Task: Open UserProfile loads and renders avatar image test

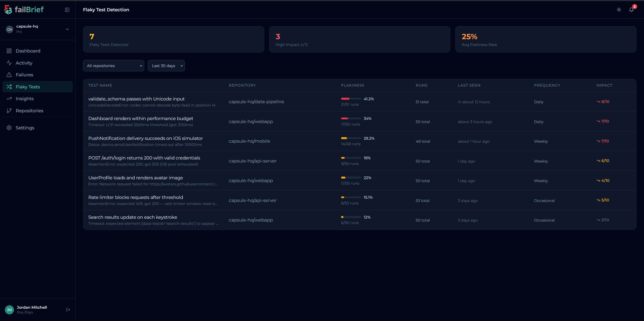Action: coord(136,178)
